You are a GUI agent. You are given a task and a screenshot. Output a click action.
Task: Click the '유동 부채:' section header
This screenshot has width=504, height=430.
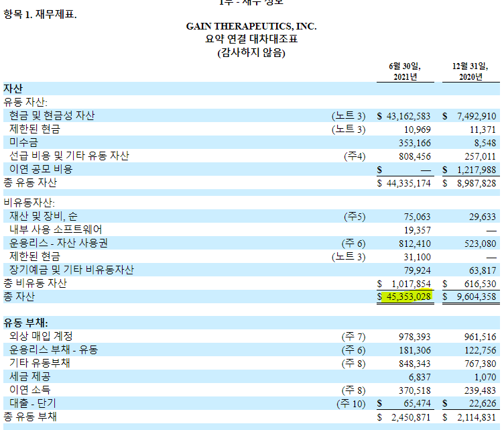25,323
